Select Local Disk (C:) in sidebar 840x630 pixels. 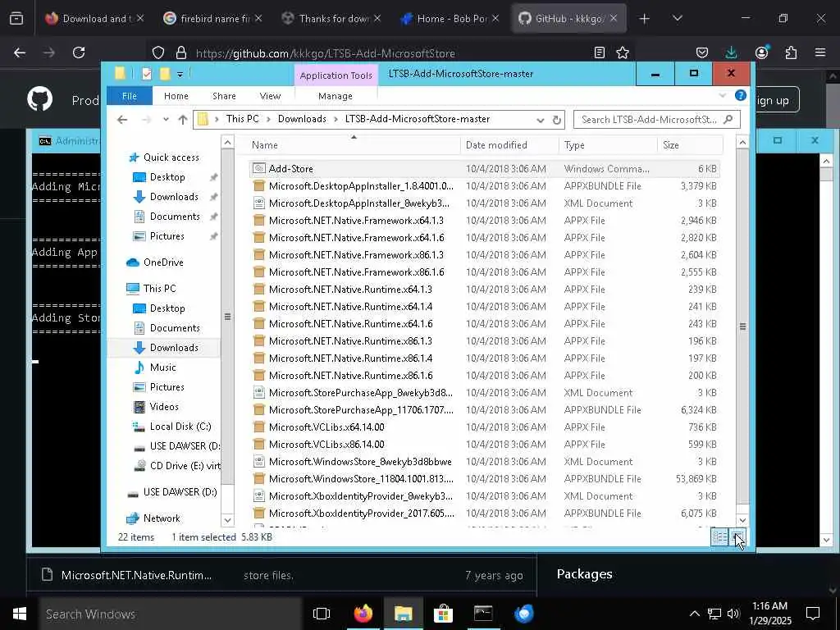(x=180, y=427)
